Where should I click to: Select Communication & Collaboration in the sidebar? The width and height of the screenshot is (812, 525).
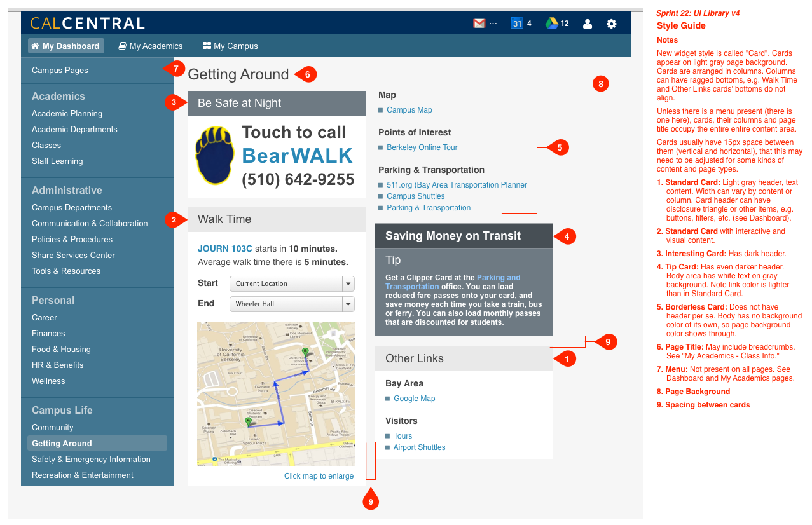click(x=90, y=223)
